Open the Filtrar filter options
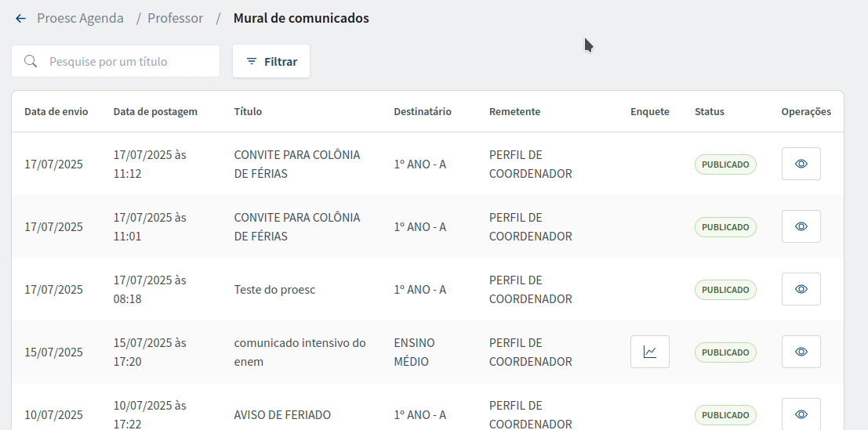 pos(271,61)
